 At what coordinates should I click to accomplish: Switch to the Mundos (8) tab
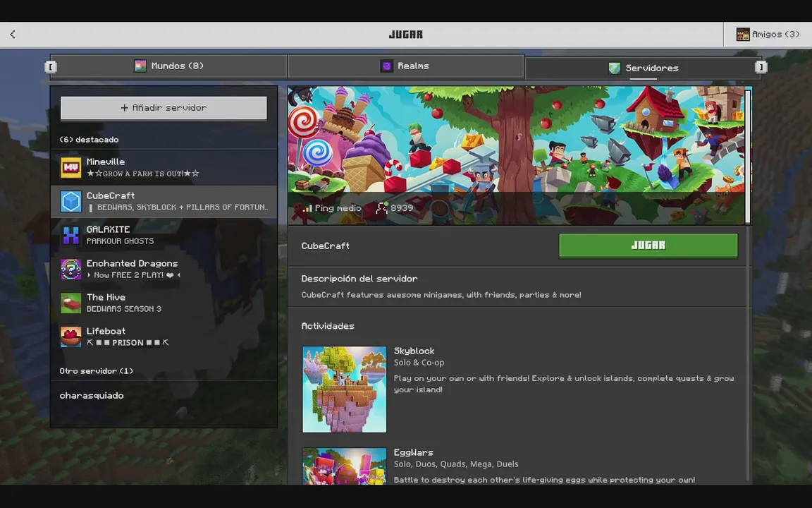[x=169, y=66]
